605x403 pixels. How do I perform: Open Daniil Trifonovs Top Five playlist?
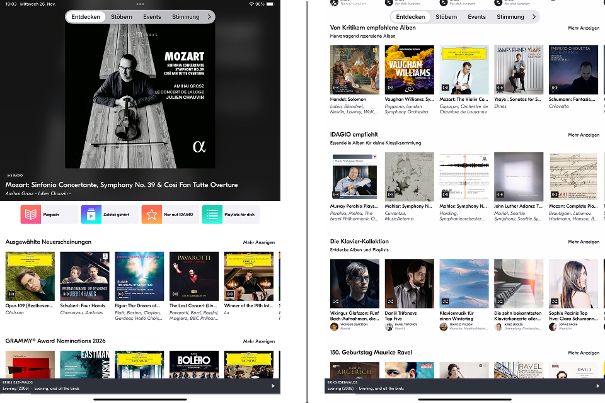click(409, 284)
